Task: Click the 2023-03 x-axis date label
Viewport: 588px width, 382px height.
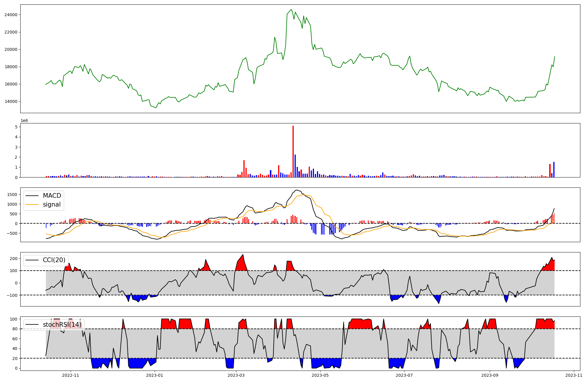Action: point(236,375)
